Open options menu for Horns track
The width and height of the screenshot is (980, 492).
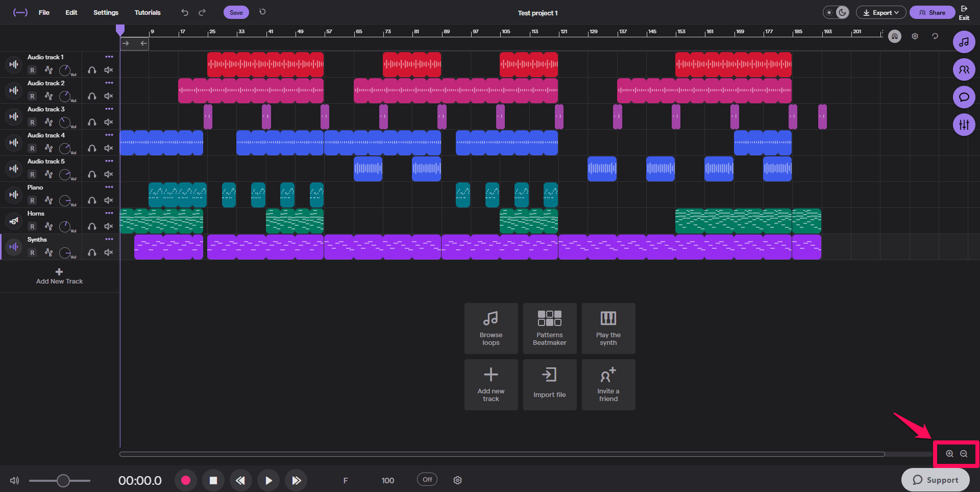tap(109, 213)
